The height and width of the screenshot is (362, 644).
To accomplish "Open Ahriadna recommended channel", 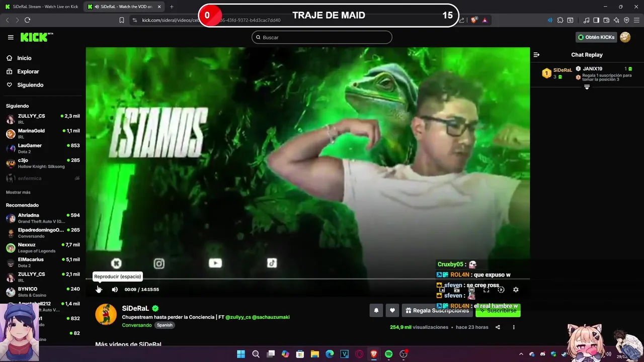I will point(43,218).
